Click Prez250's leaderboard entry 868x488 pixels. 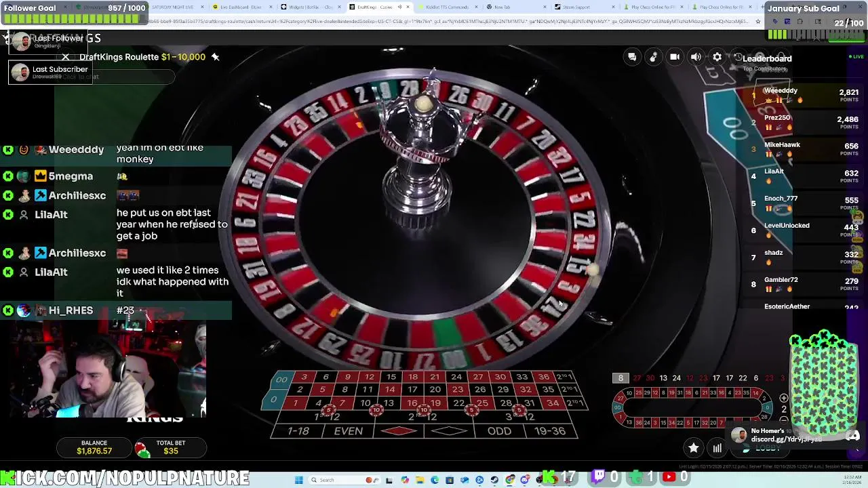coord(804,123)
